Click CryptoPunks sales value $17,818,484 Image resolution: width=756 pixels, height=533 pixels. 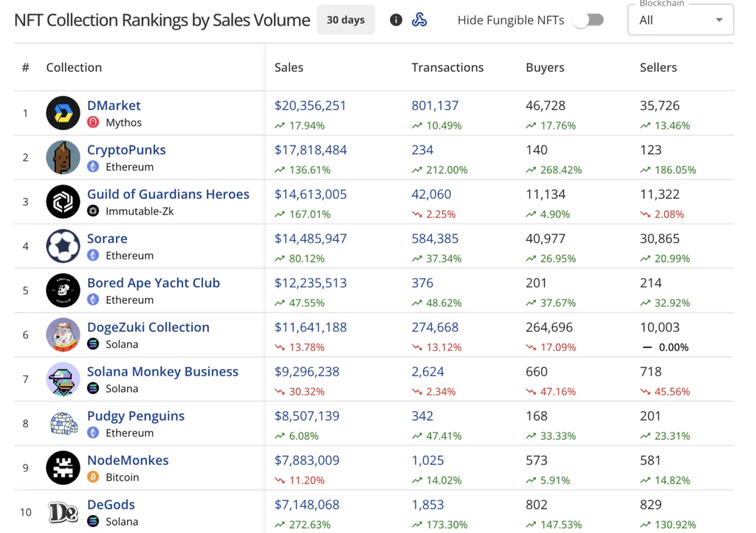[311, 150]
